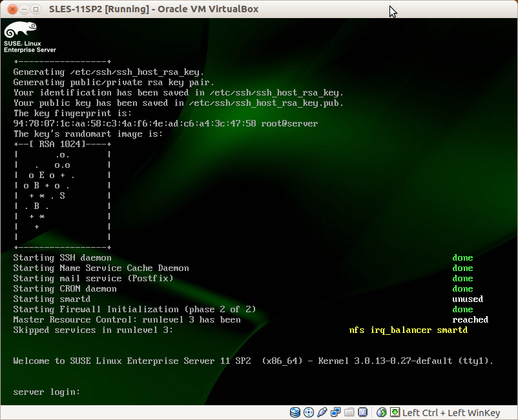This screenshot has width=518, height=420.
Task: Click the line 'Generating /etc/ssh/ssh_host_rsa_key.'
Action: [x=109, y=72]
